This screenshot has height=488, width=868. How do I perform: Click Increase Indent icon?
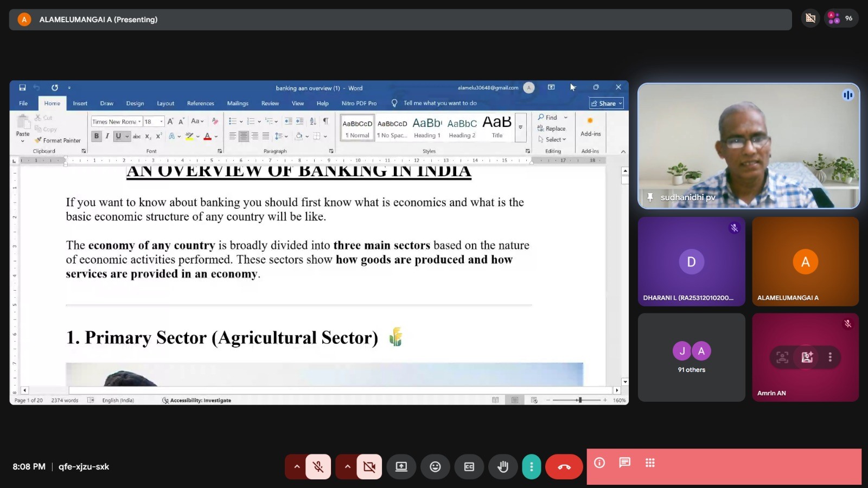pyautogui.click(x=300, y=121)
